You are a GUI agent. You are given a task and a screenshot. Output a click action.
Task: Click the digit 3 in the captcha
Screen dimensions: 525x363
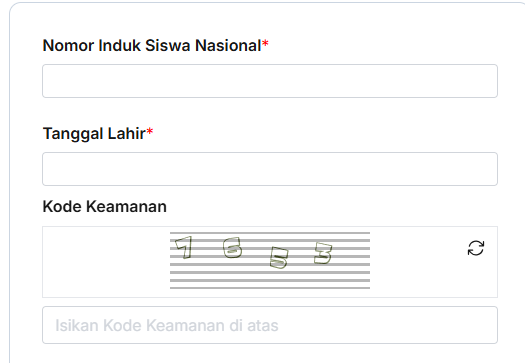[323, 253]
